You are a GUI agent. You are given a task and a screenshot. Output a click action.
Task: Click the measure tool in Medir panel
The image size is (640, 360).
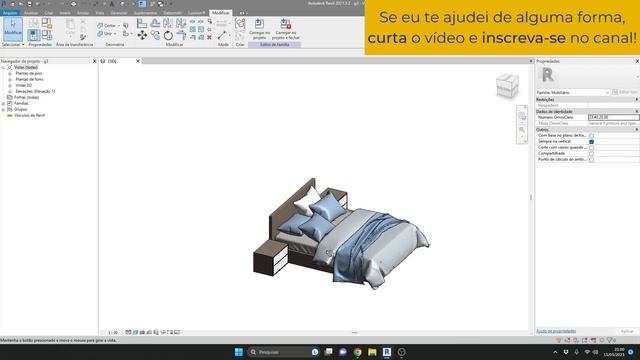222,36
